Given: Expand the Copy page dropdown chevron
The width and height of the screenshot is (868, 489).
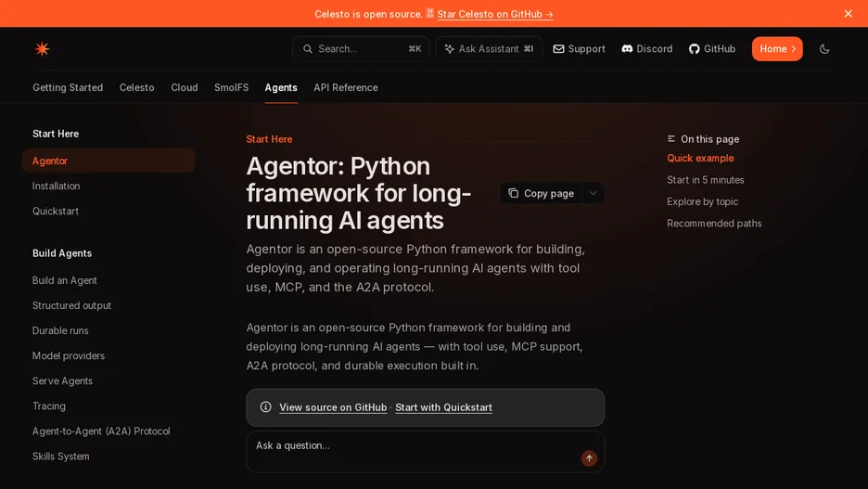Looking at the screenshot, I should [593, 193].
